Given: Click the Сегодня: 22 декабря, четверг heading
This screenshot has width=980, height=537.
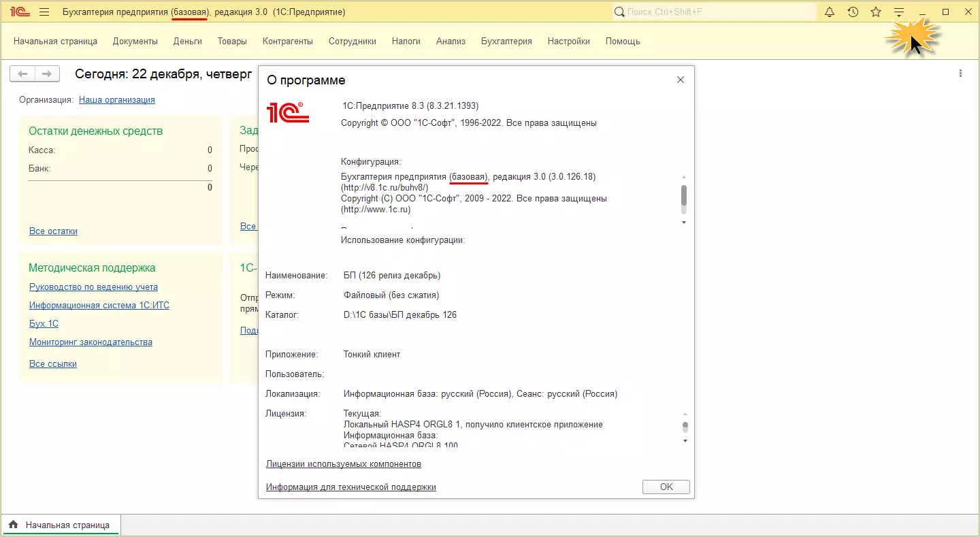Looking at the screenshot, I should (163, 74).
